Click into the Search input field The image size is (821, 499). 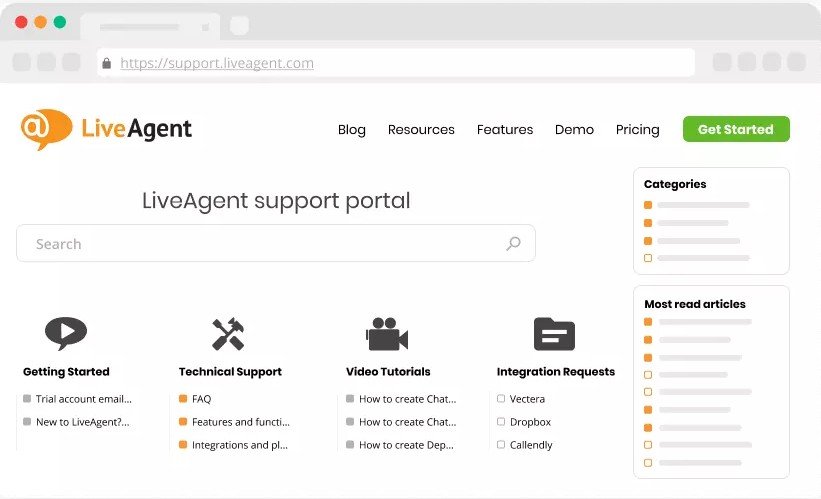[276, 243]
